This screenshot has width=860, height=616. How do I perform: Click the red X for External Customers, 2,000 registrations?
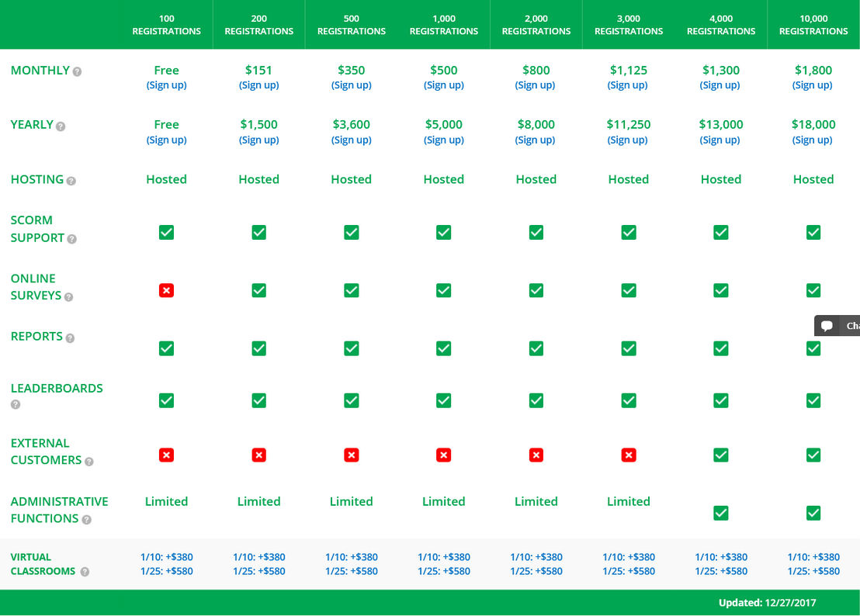tap(536, 455)
